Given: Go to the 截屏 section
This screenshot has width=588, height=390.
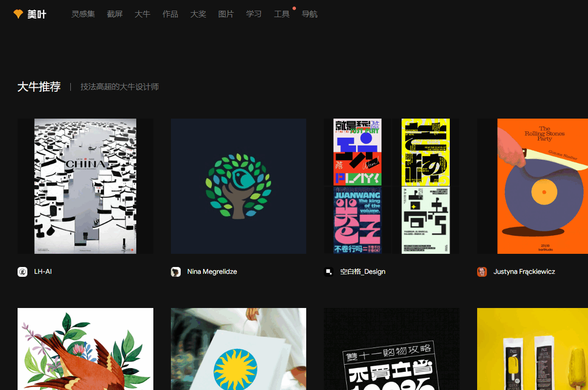Looking at the screenshot, I should [115, 14].
